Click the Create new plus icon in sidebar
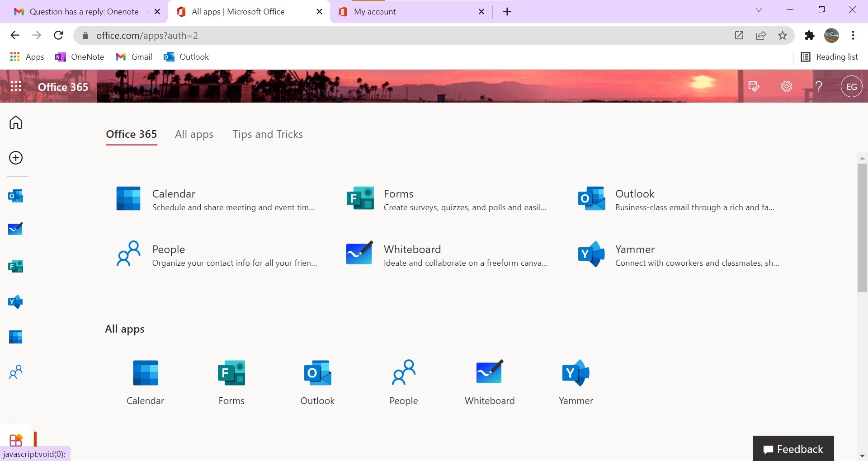Viewport: 868px width, 461px height. click(x=16, y=158)
